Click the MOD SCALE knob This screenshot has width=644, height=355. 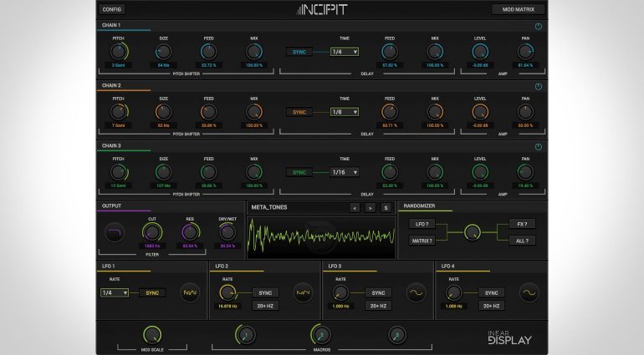point(151,334)
